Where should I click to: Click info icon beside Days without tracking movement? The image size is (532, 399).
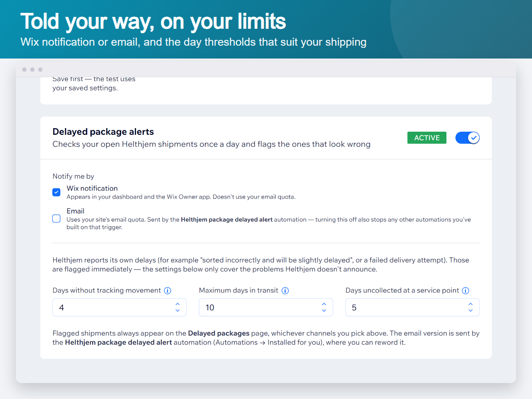point(168,291)
